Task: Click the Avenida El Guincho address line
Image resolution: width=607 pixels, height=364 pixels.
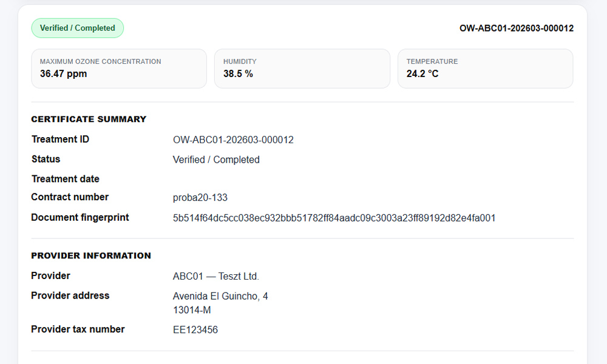Action: pyautogui.click(x=220, y=297)
